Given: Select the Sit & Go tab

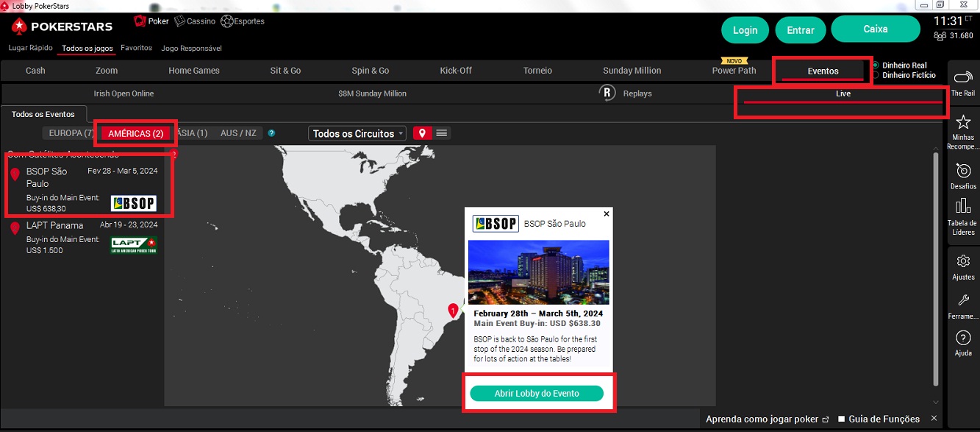Looking at the screenshot, I should coord(285,71).
